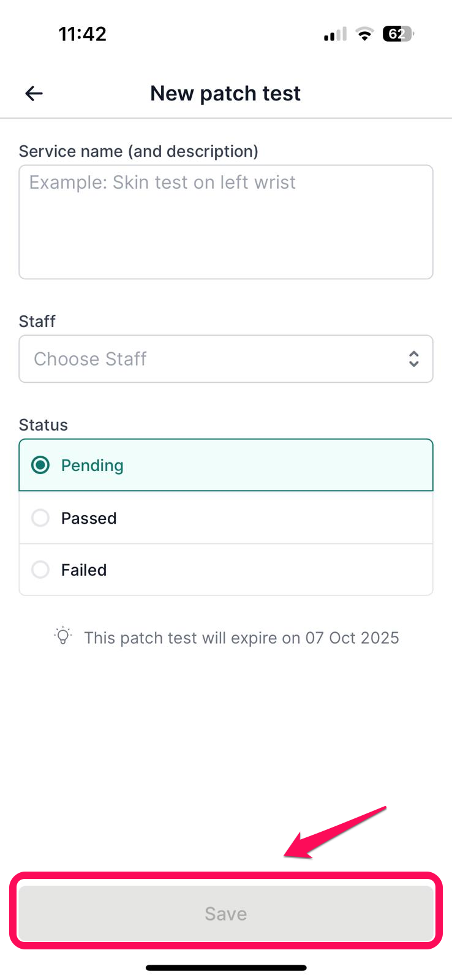This screenshot has width=452, height=980.
Task: Tap the Passed label text
Action: [89, 518]
